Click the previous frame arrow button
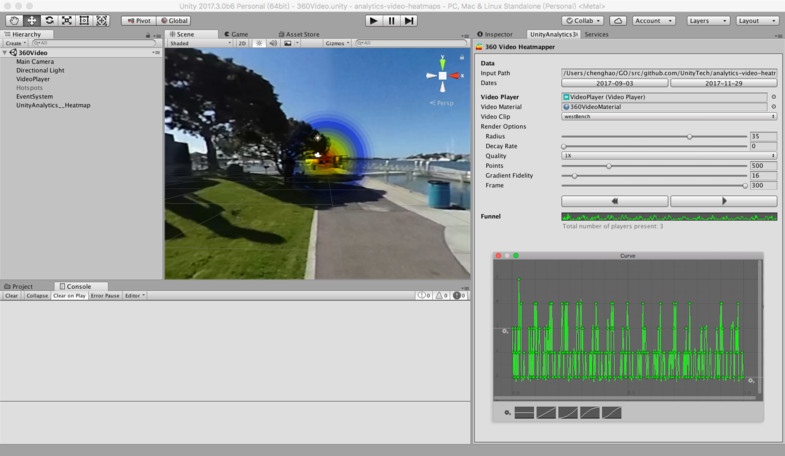The height and width of the screenshot is (456, 785). tap(614, 201)
